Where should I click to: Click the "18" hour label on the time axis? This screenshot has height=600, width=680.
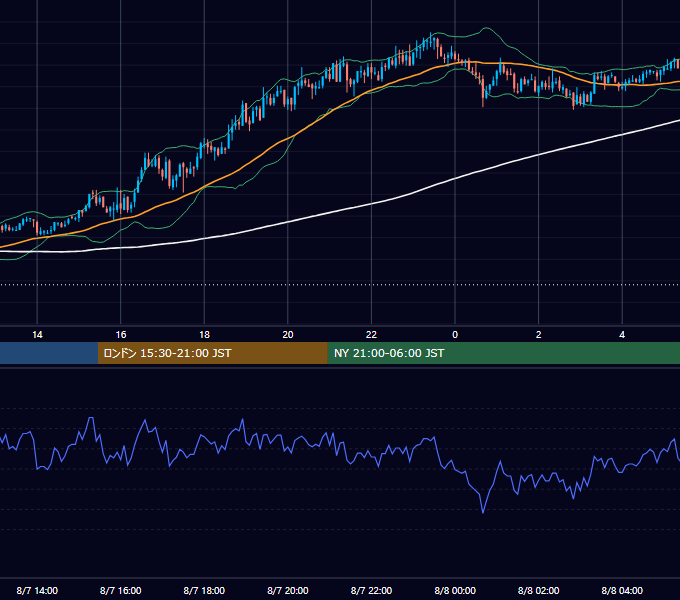204,335
